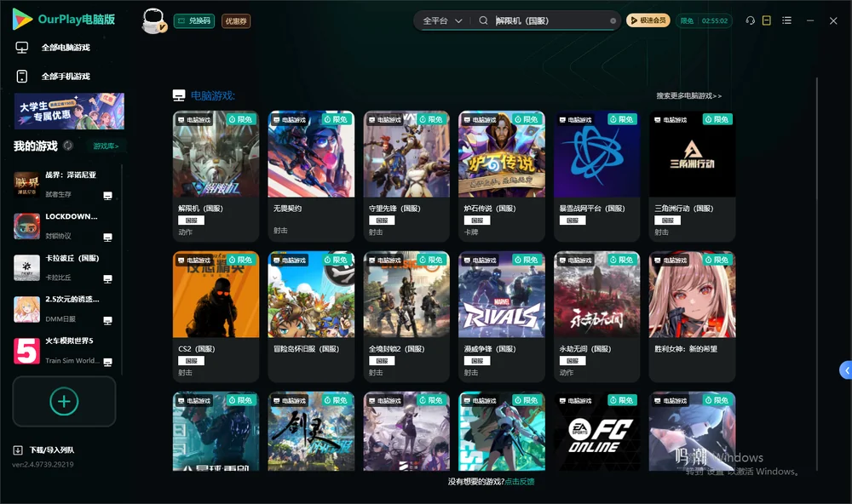Image resolution: width=852 pixels, height=504 pixels.
Task: Click the OurPlay logo icon
Action: click(x=22, y=19)
